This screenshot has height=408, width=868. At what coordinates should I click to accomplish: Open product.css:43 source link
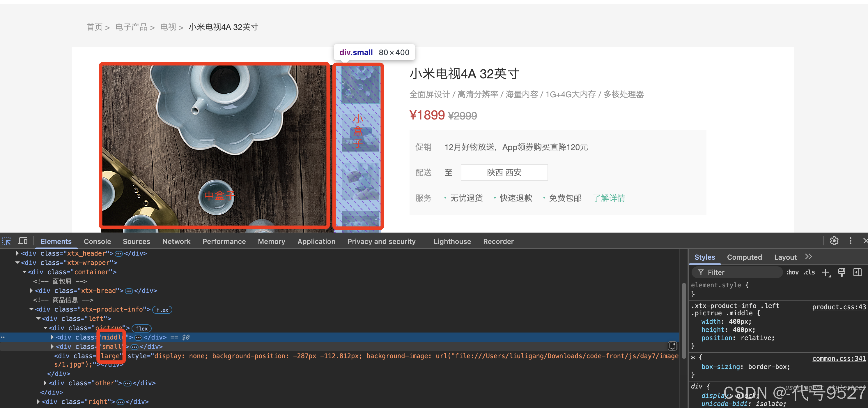(x=839, y=307)
